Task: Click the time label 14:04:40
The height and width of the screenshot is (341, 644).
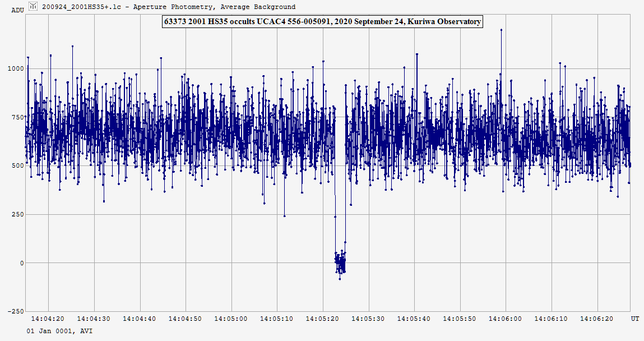Action: point(140,319)
